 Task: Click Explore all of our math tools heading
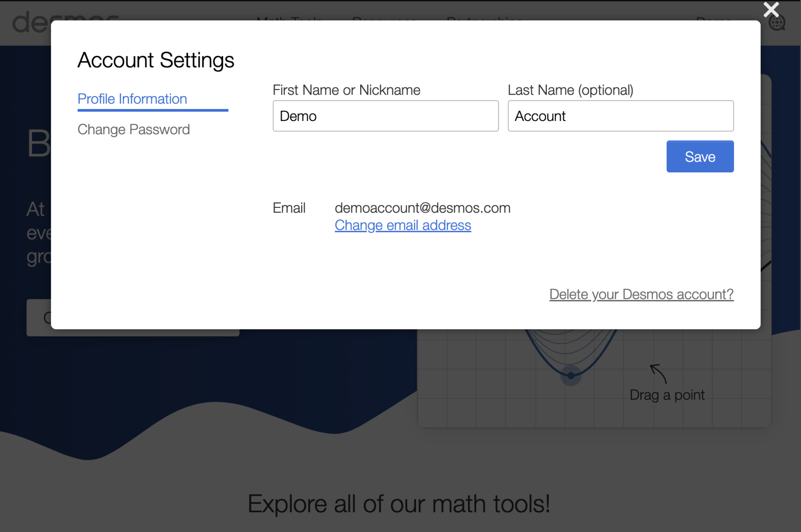[x=399, y=504]
